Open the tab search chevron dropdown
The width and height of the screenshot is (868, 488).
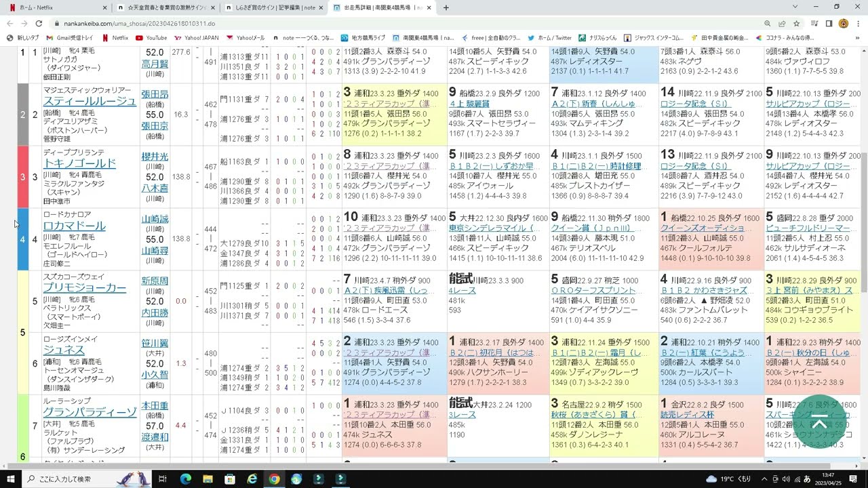point(795,7)
